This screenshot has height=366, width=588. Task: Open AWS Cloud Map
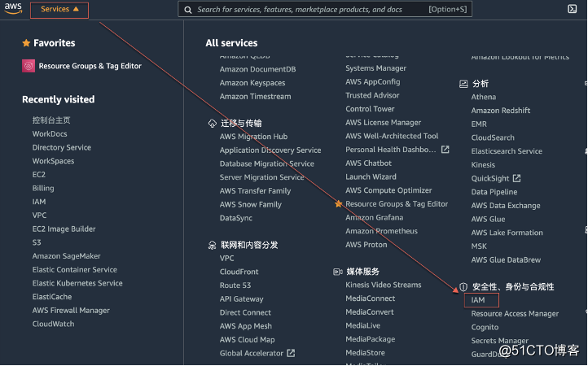(x=247, y=340)
